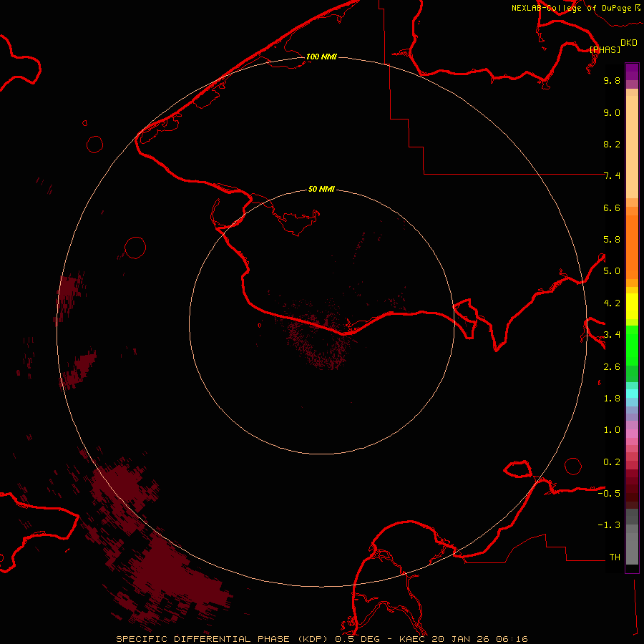Click the 7.4 value on the color scale
Image resolution: width=644 pixels, height=644 pixels.
(612, 176)
